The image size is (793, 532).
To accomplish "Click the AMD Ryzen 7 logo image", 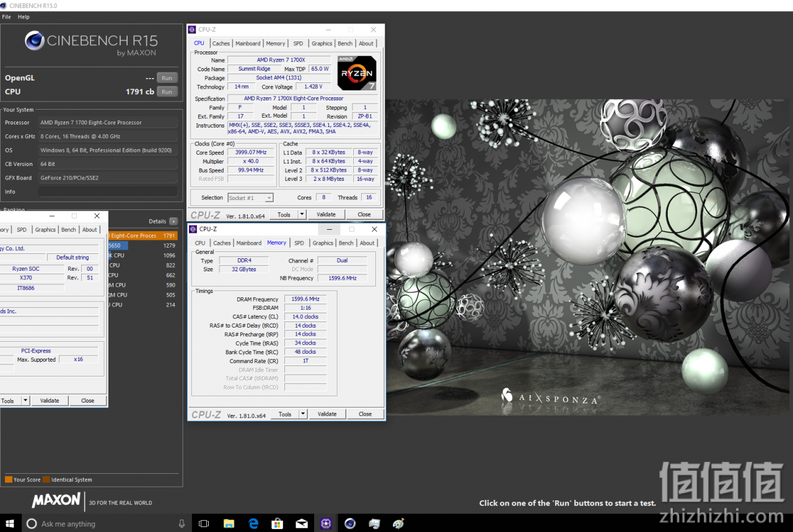I will 357,73.
